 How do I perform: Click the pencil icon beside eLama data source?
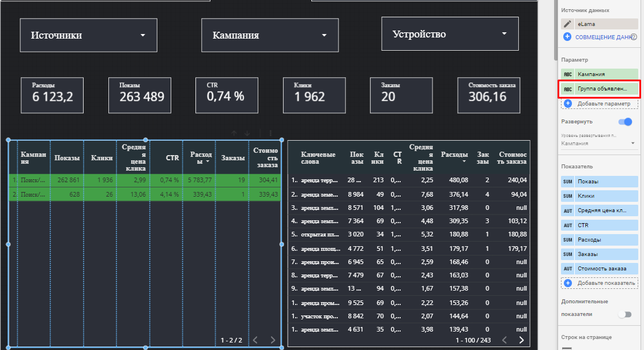[x=568, y=24]
